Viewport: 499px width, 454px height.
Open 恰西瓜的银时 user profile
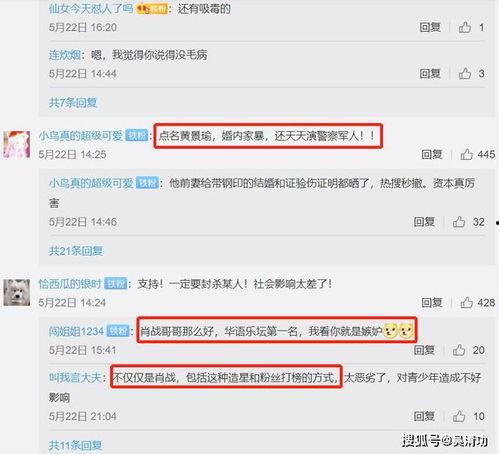(70, 284)
